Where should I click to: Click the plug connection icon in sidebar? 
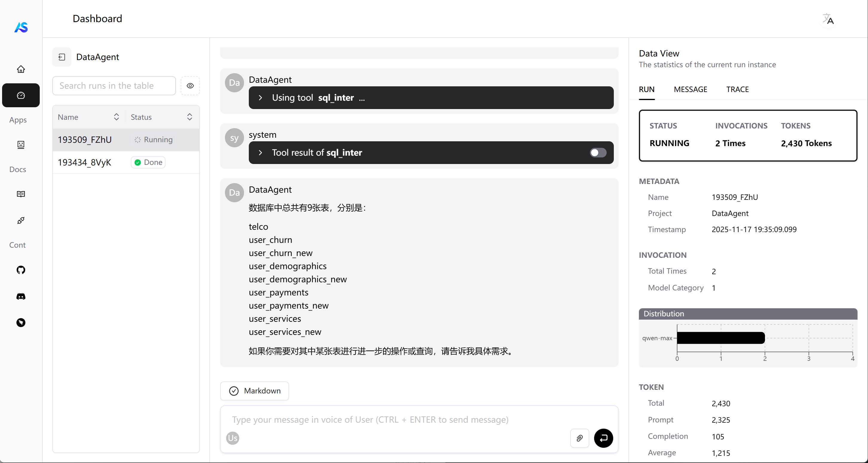click(x=21, y=220)
